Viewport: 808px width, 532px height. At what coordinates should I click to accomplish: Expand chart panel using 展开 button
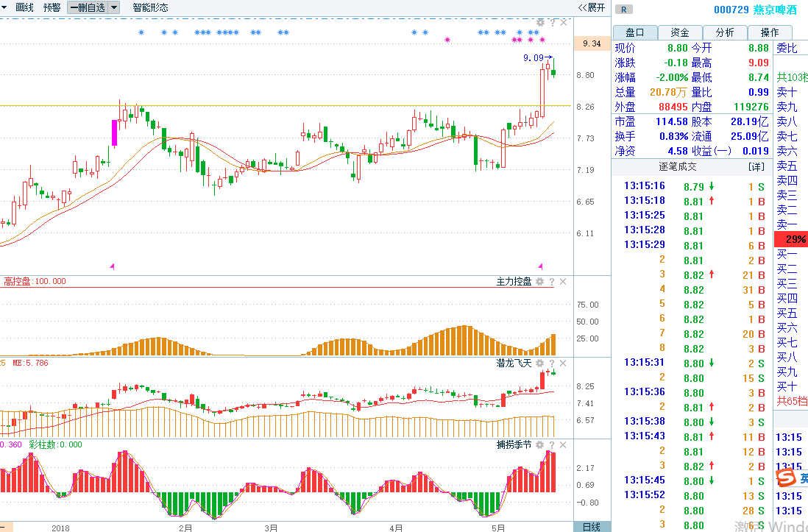coord(591,7)
